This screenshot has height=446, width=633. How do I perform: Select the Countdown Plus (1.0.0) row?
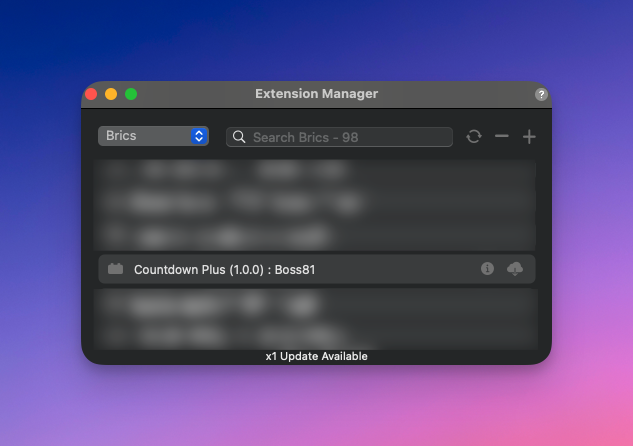point(300,269)
